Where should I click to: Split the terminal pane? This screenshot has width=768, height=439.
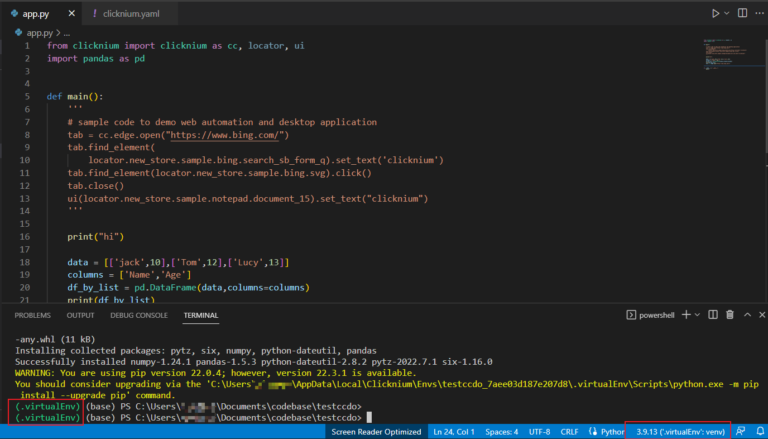(713, 315)
